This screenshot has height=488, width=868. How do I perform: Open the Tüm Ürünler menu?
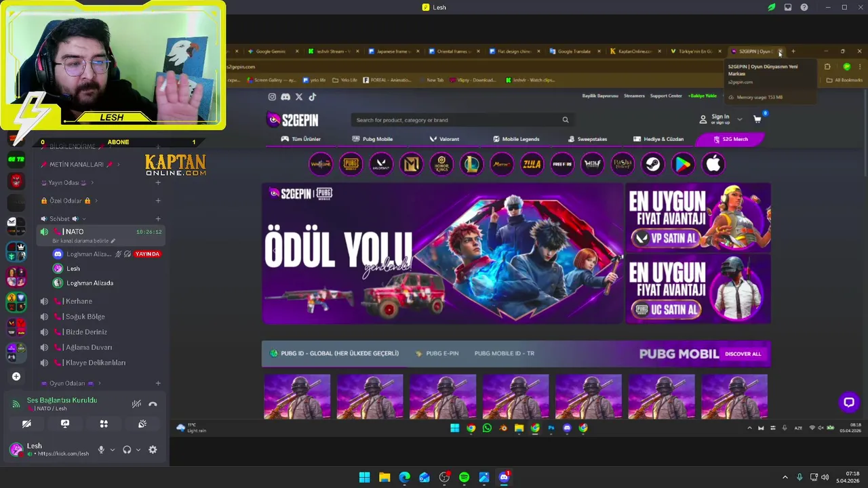[x=301, y=139]
